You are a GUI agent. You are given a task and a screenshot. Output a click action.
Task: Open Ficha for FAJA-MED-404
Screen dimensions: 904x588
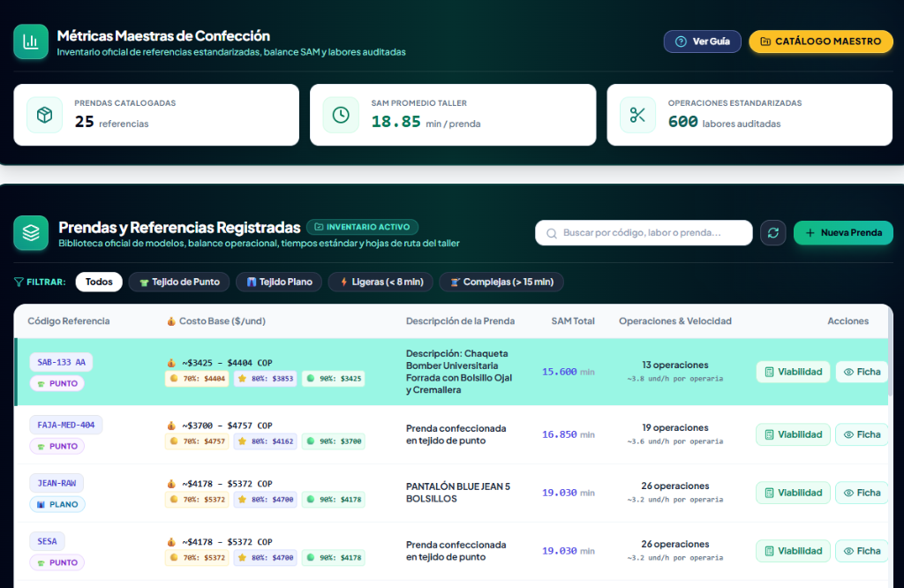862,434
